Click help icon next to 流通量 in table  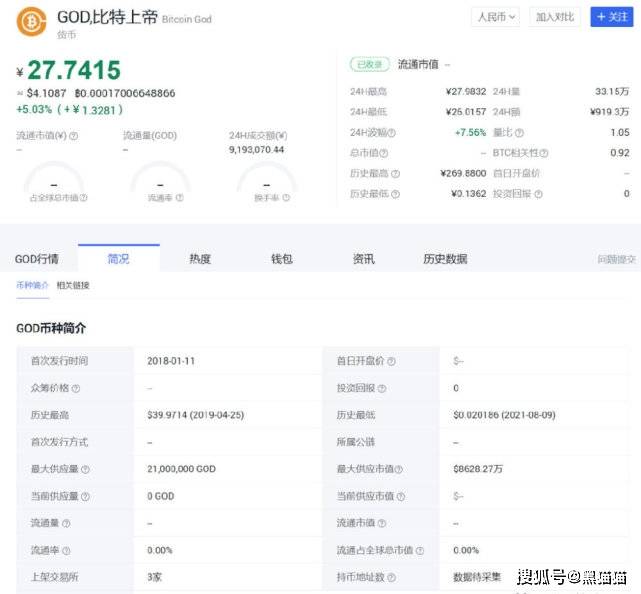point(66,524)
